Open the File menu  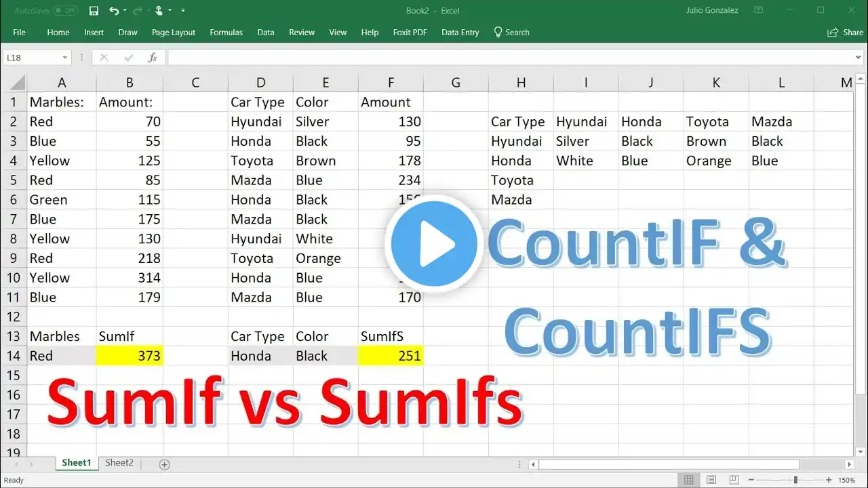click(19, 33)
